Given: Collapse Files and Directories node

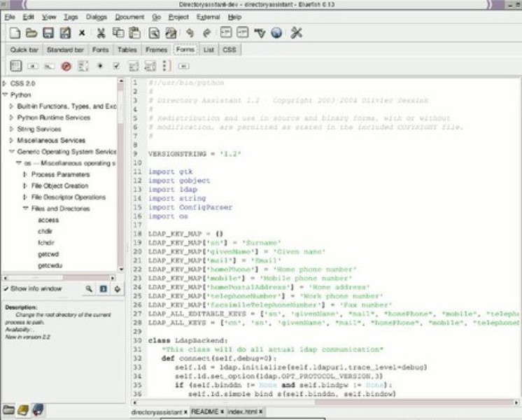Looking at the screenshot, I should pos(25,209).
